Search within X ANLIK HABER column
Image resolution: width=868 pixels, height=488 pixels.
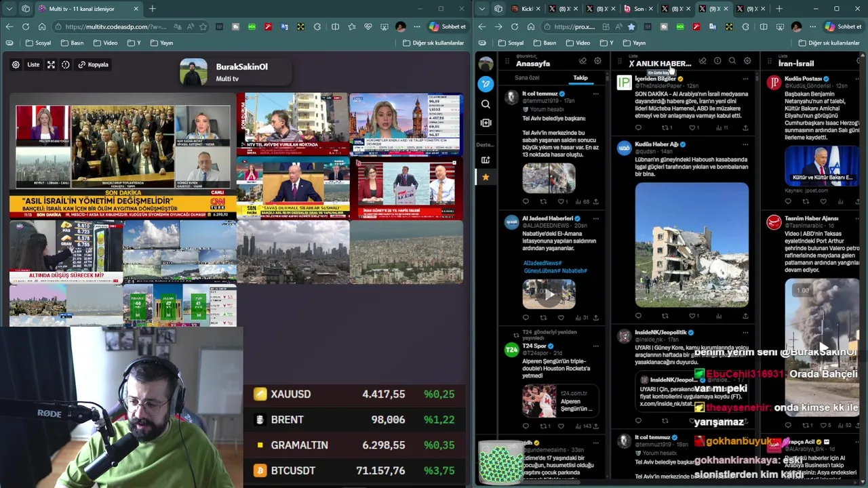click(732, 61)
